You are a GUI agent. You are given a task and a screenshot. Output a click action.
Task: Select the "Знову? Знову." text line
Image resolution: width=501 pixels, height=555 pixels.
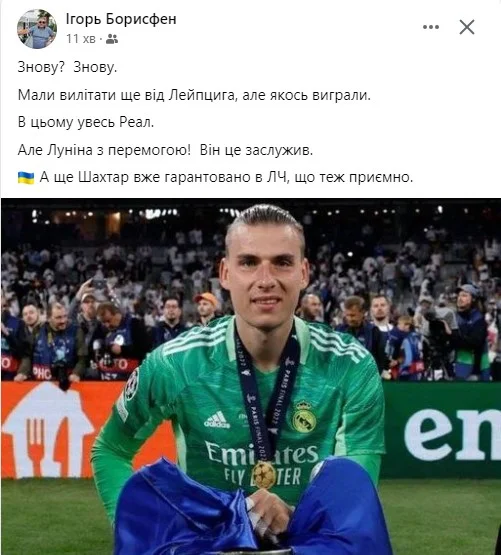[67, 67]
